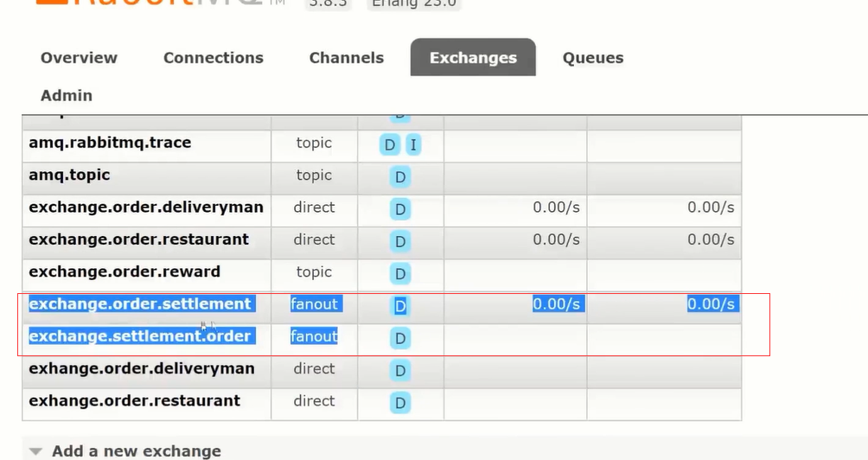Open the exhange.order.deliveryman exchange
Image resolution: width=868 pixels, height=460 pixels.
coord(142,368)
